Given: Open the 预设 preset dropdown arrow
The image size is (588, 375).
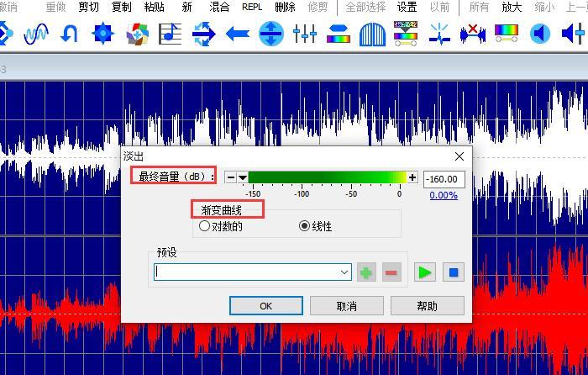Looking at the screenshot, I should 344,272.
